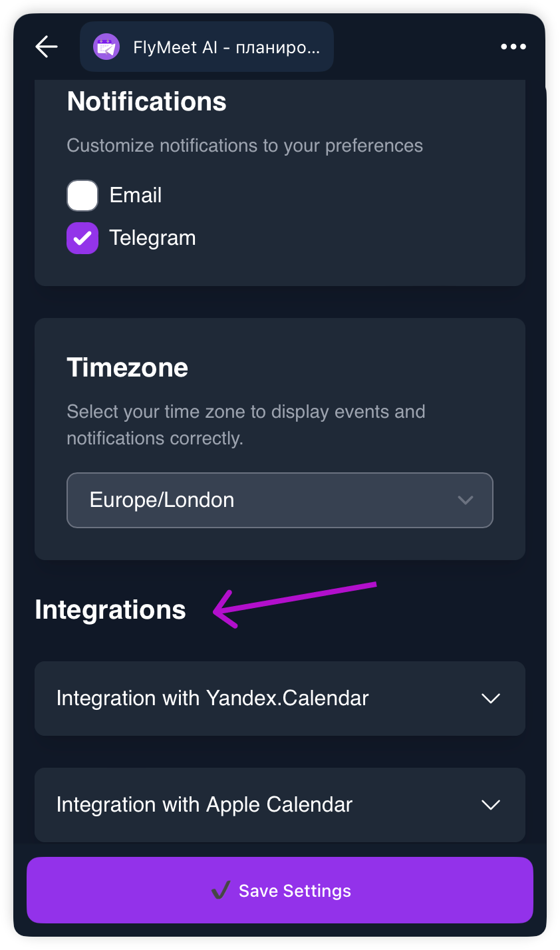Go back using the left arrow
Viewport: 560px width, 950px height.
pos(47,47)
